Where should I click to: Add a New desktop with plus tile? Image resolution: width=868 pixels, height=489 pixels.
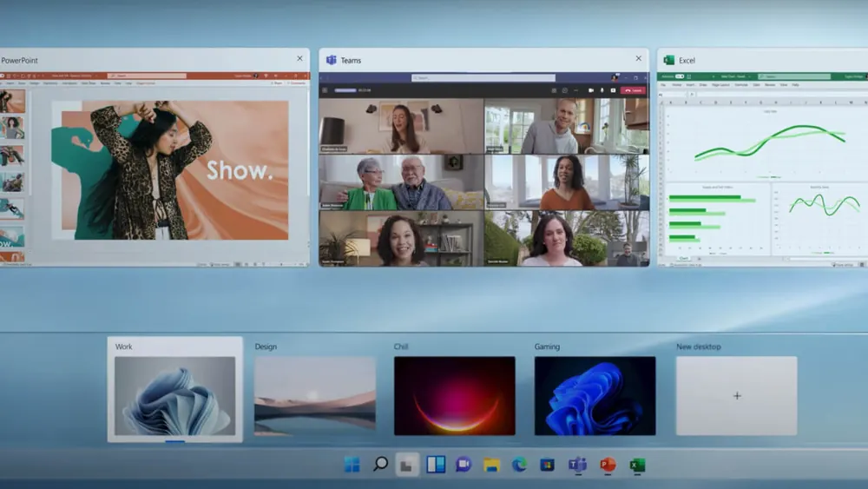(x=737, y=395)
